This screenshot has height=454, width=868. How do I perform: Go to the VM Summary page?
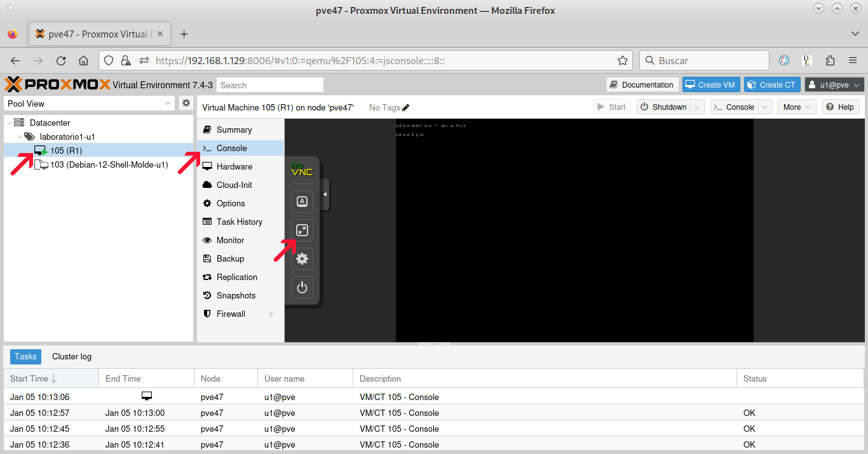click(240, 130)
